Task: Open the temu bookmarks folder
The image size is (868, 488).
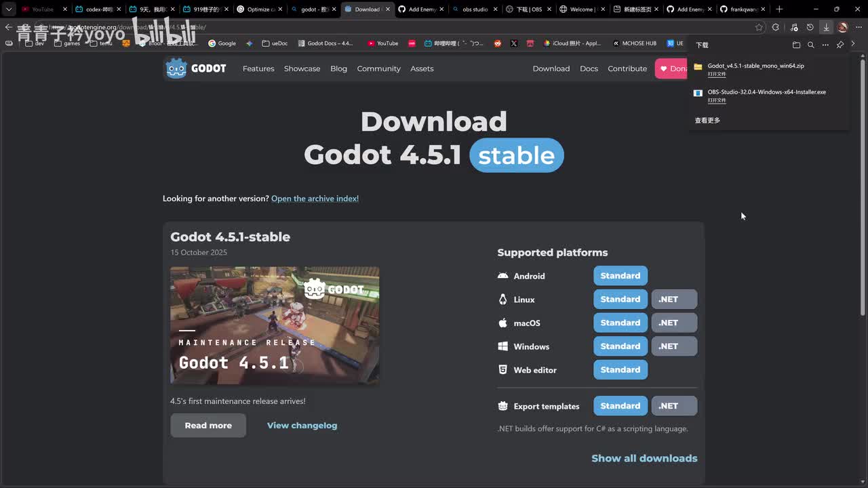Action: click(100, 43)
